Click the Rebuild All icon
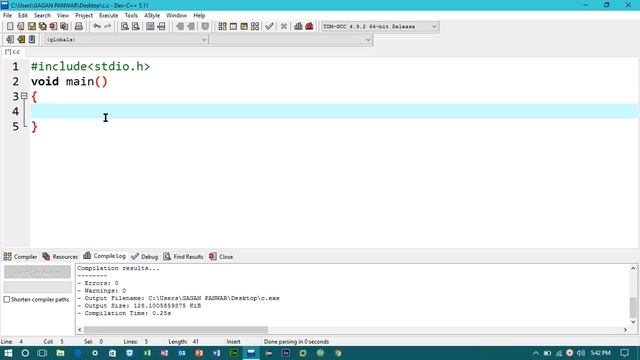640x360 pixels. click(255, 27)
